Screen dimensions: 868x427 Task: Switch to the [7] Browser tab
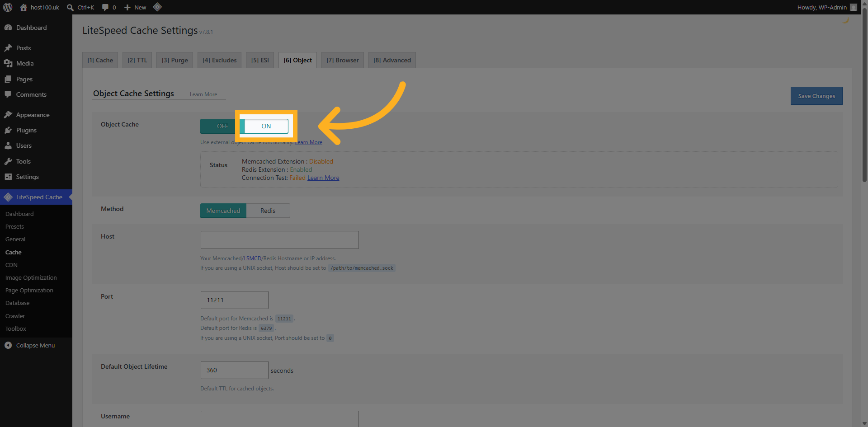[343, 60]
